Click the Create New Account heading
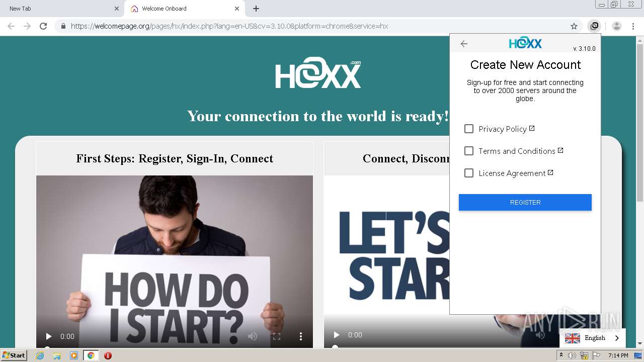Screen dimensions: 644x362 click(525, 65)
